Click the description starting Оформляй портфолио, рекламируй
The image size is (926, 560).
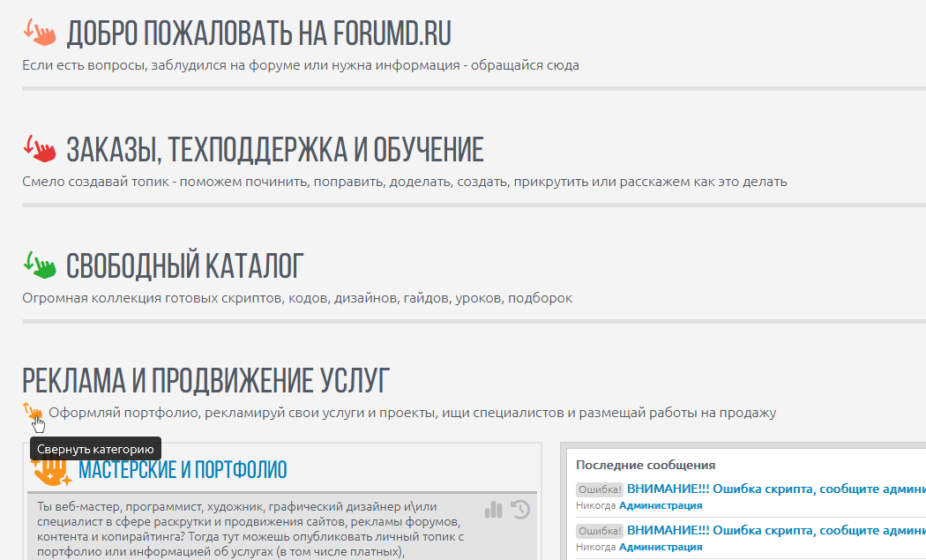[x=412, y=413]
